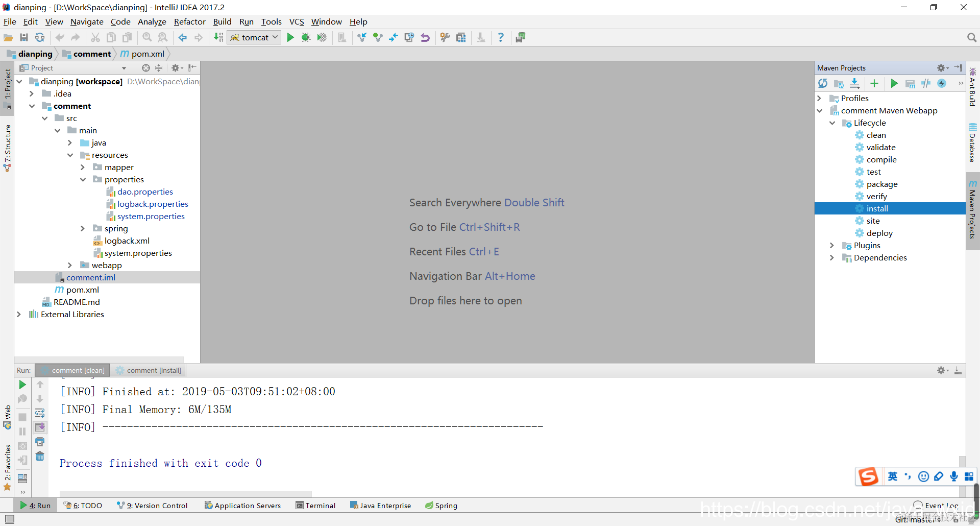Open 6: TODO tool window
Image resolution: width=980 pixels, height=526 pixels.
(x=83, y=506)
